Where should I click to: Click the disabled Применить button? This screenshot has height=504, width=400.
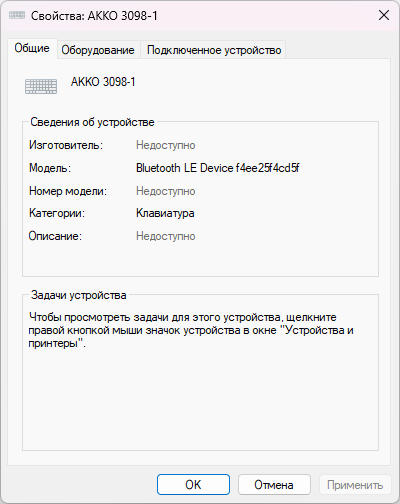coord(355,485)
